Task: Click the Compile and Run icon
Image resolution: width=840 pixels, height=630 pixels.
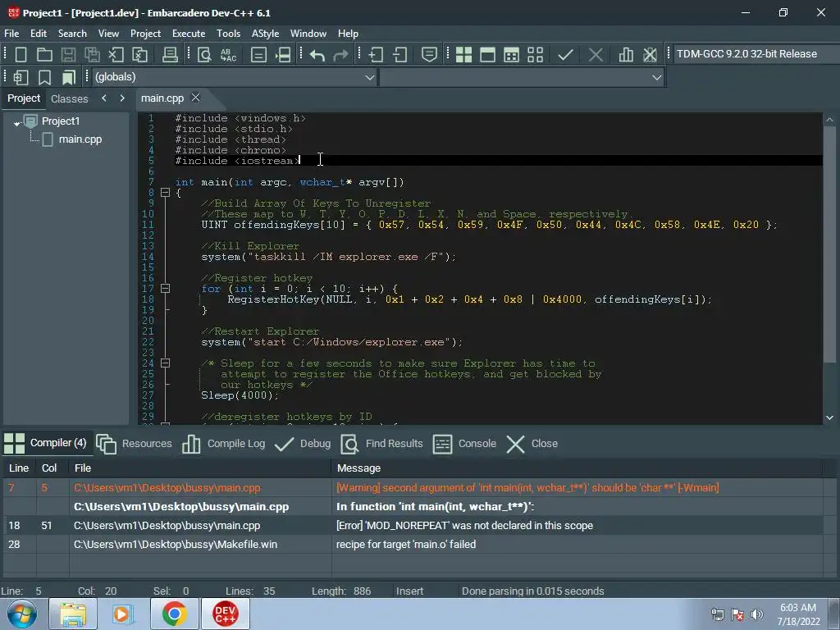Action: (512, 55)
